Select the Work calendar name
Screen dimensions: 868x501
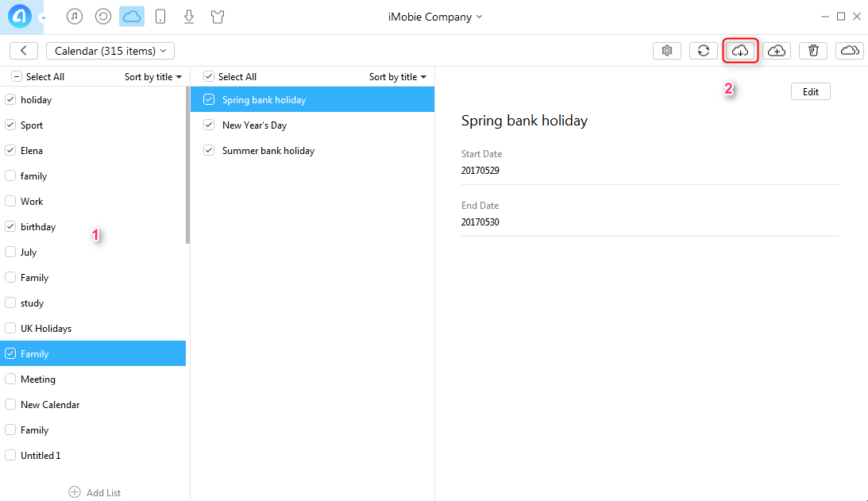(32, 202)
